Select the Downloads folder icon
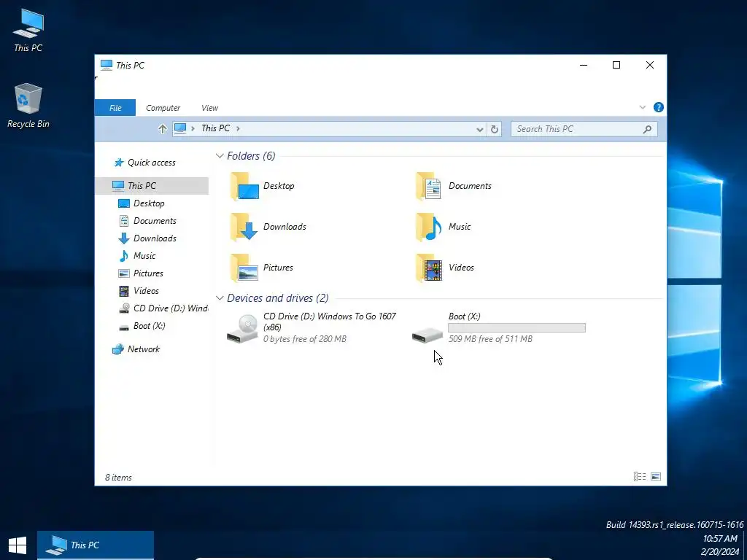Image resolution: width=747 pixels, height=560 pixels. tap(244, 227)
